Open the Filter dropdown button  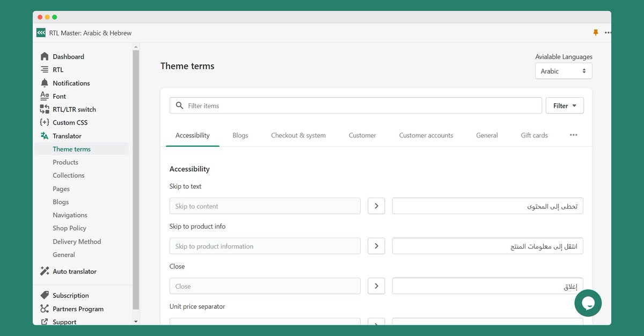click(565, 106)
